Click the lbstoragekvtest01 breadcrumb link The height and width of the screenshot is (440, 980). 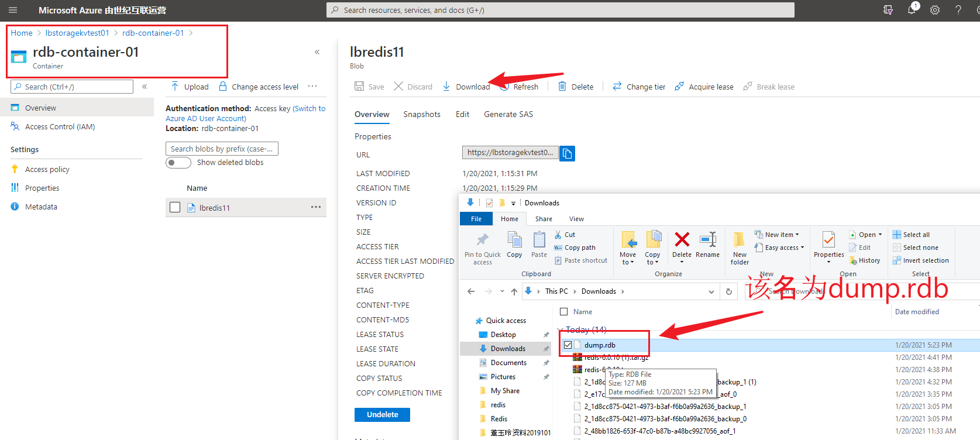tap(77, 33)
